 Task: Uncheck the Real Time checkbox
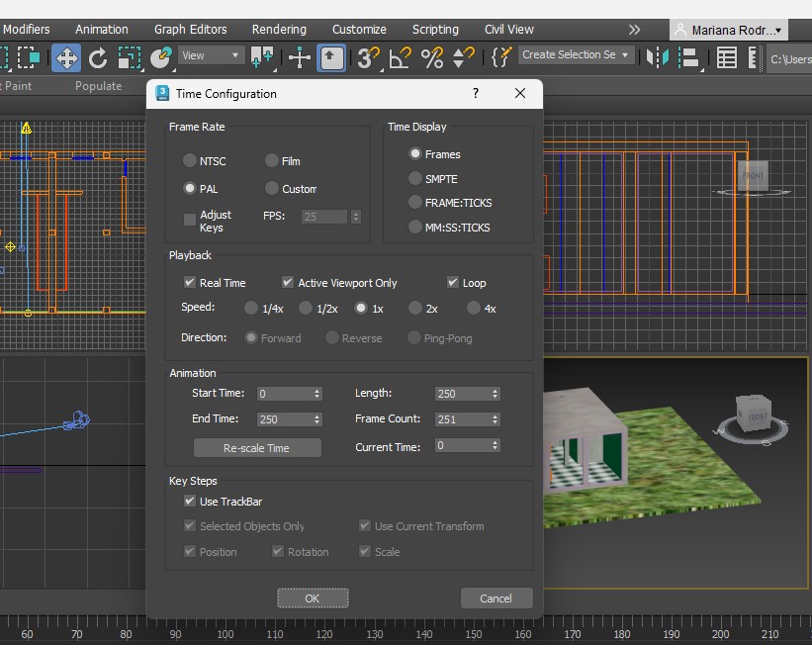pos(190,283)
